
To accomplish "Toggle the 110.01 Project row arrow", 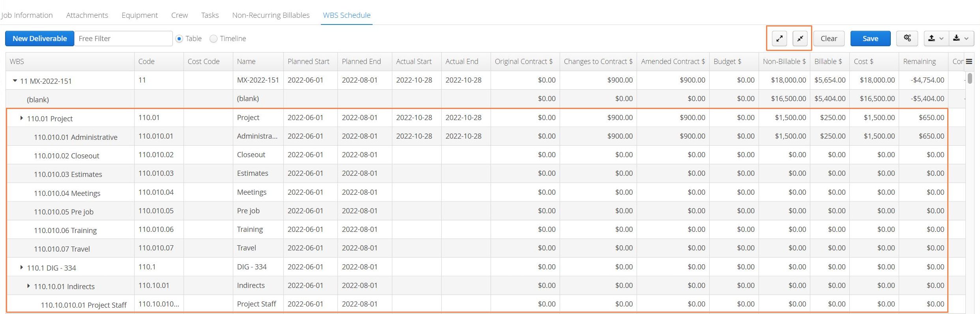I will (x=22, y=118).
